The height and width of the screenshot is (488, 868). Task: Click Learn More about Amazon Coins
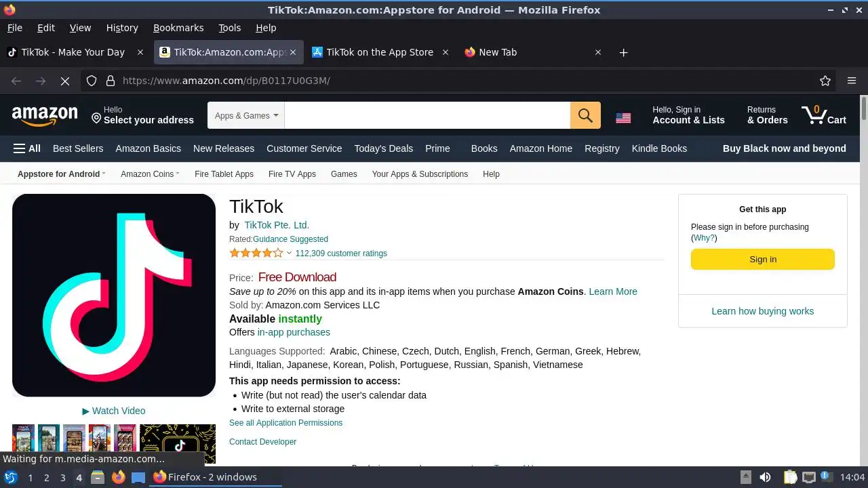point(613,291)
